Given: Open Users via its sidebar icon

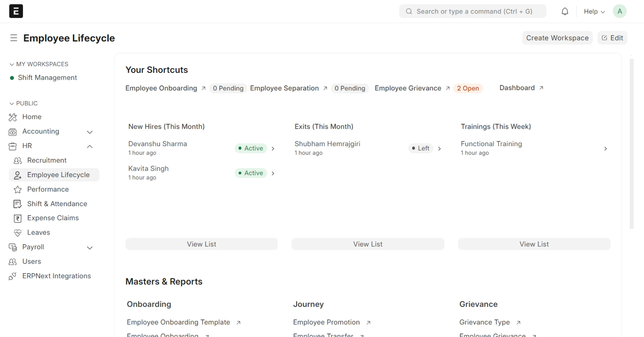Looking at the screenshot, I should [13, 261].
